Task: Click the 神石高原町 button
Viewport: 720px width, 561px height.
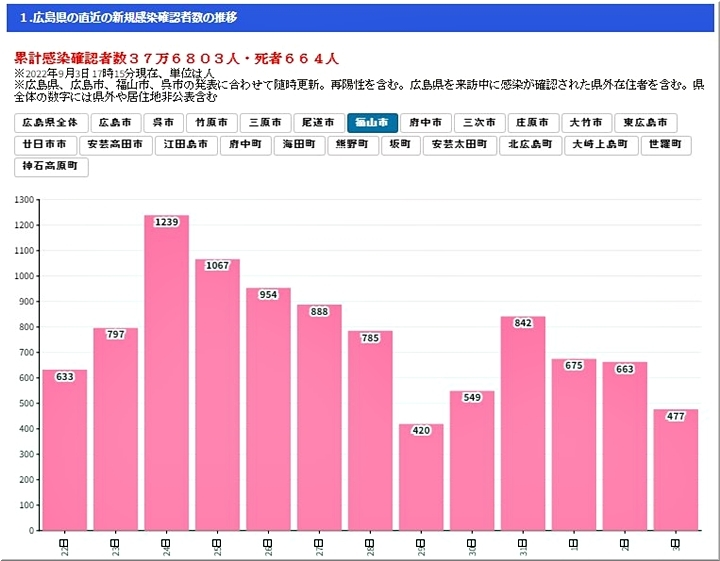Action: coord(51,167)
